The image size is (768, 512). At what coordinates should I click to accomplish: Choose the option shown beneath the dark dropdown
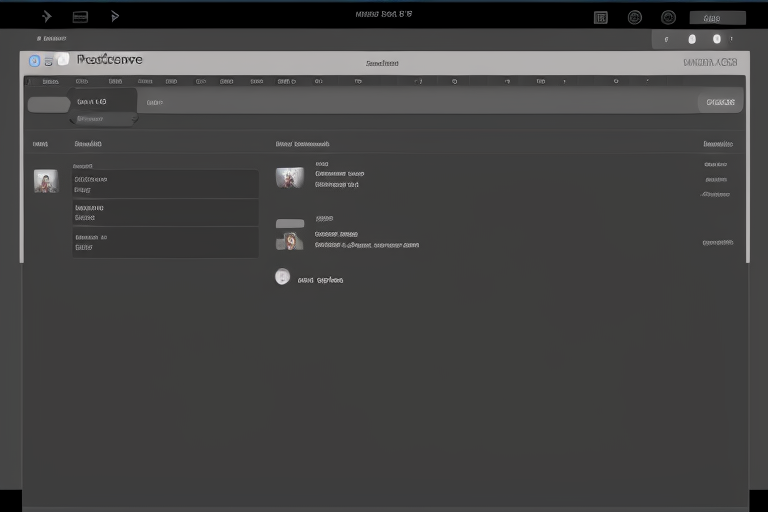(x=102, y=119)
